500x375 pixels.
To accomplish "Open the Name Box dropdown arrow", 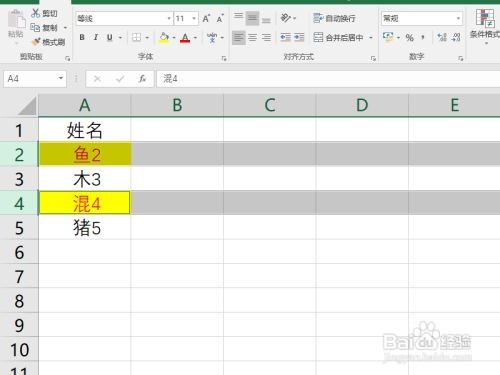I will [61, 78].
